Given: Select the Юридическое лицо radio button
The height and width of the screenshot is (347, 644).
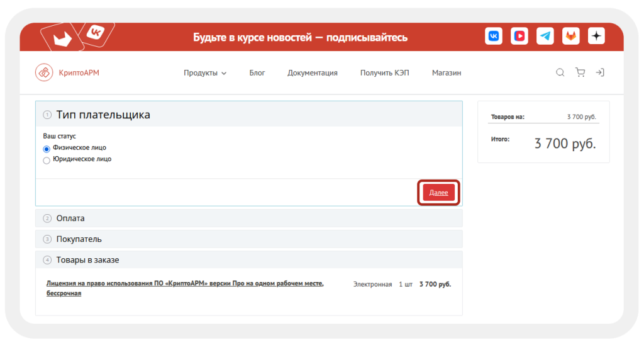Looking at the screenshot, I should [x=47, y=160].
